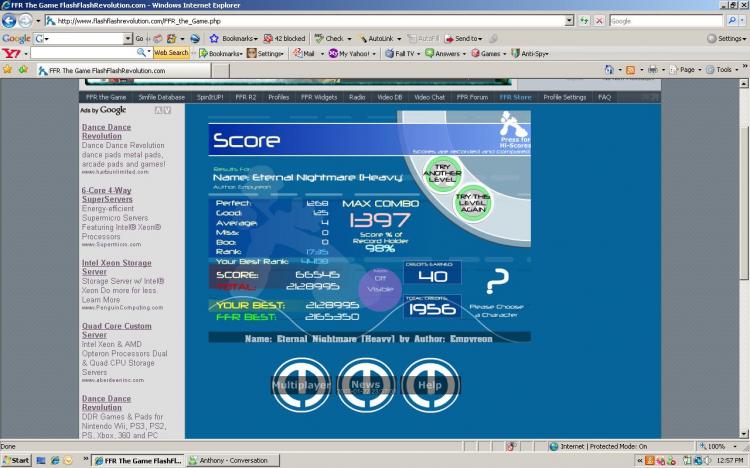Click the question mark character chooser
This screenshot has height=468, width=750.
(x=497, y=281)
